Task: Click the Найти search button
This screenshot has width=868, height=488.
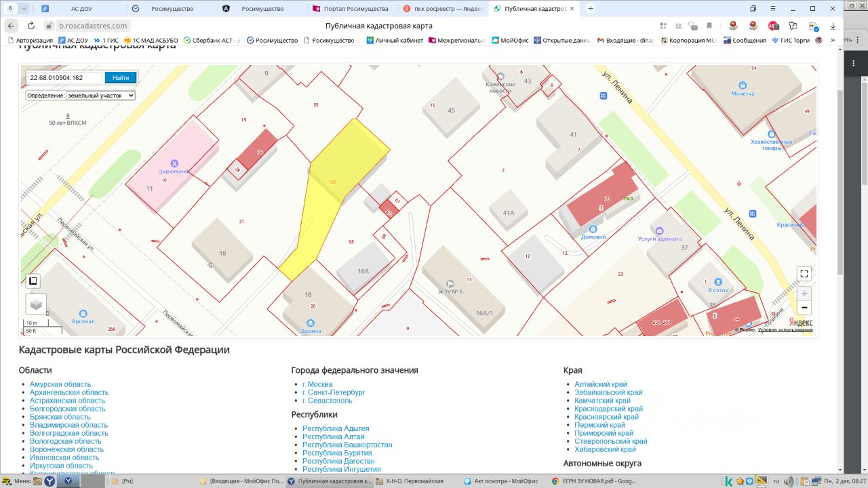Action: 121,78
